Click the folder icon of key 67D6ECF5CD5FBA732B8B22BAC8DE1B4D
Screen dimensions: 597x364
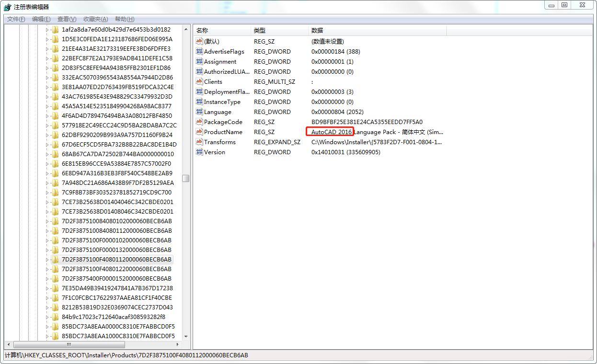click(x=56, y=145)
